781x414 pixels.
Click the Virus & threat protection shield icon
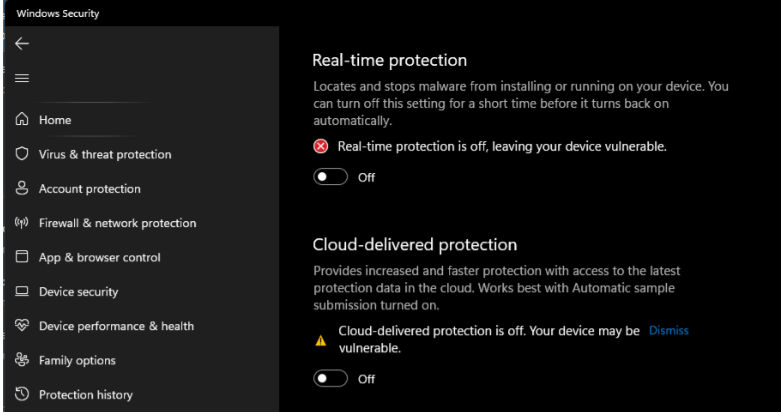click(x=22, y=154)
